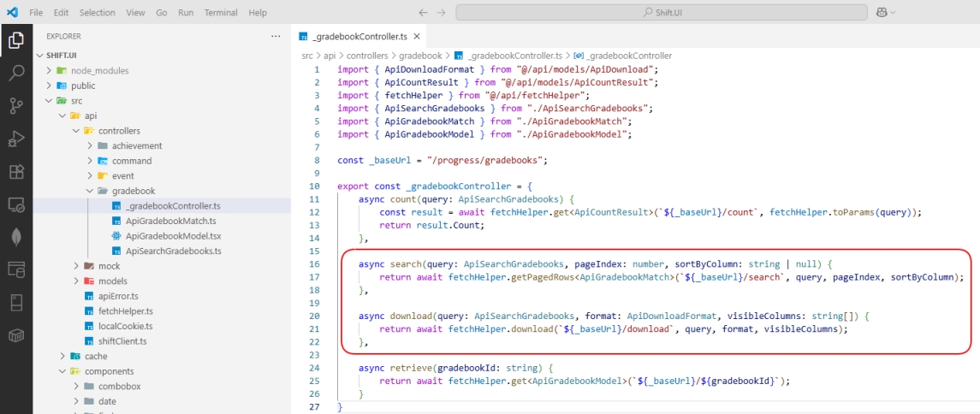The image size is (980, 414).
Task: Expand the models folder
Action: click(x=75, y=281)
